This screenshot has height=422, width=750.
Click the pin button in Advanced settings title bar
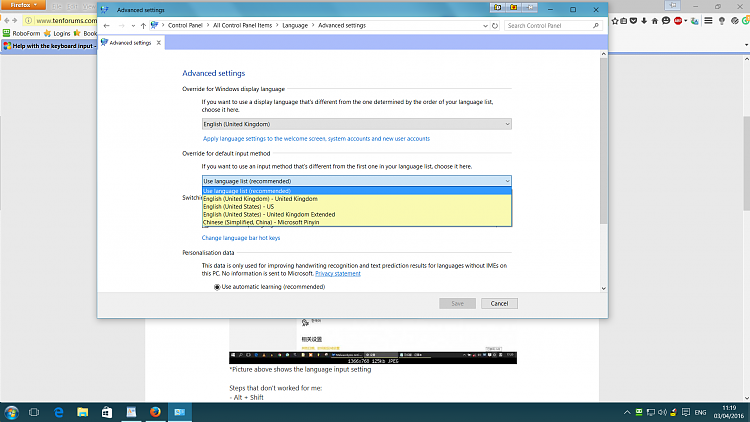(x=530, y=7)
